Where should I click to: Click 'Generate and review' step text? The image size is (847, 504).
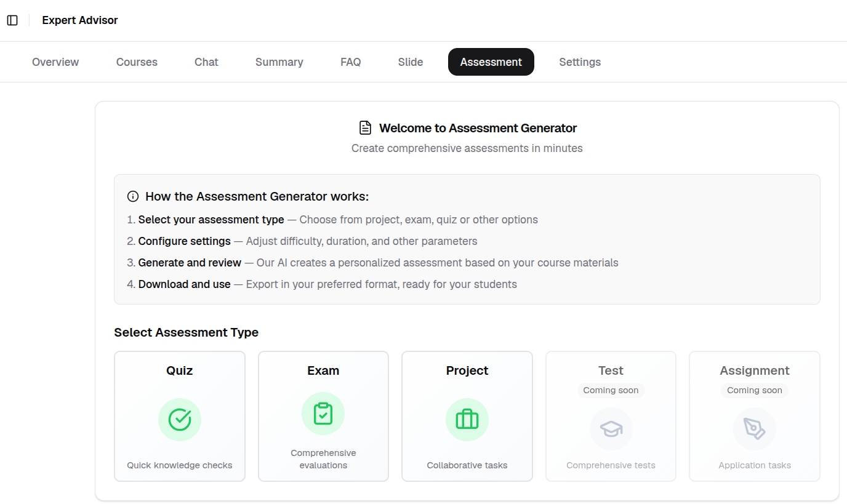point(190,263)
